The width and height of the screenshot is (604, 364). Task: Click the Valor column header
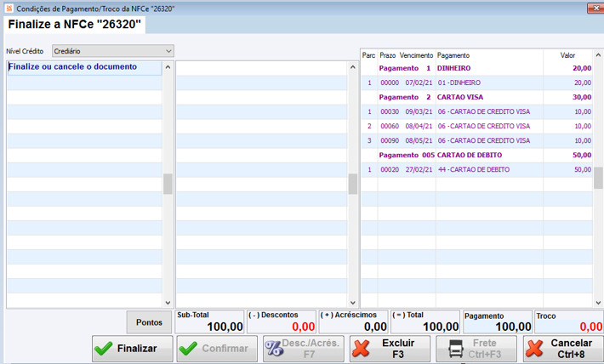(x=567, y=55)
